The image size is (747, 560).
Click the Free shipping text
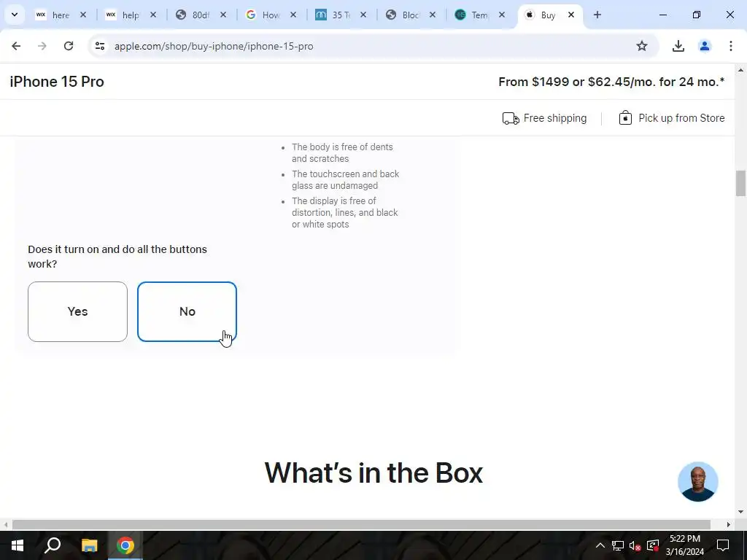pos(555,118)
